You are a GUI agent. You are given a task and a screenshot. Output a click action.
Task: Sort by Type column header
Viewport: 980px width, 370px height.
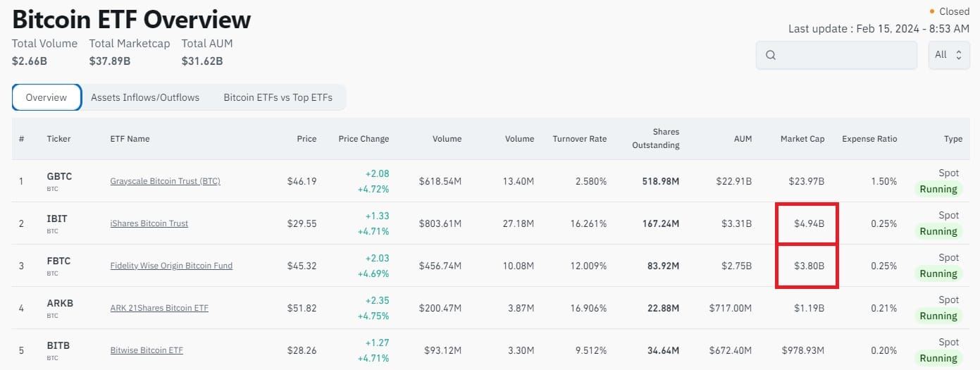click(953, 139)
